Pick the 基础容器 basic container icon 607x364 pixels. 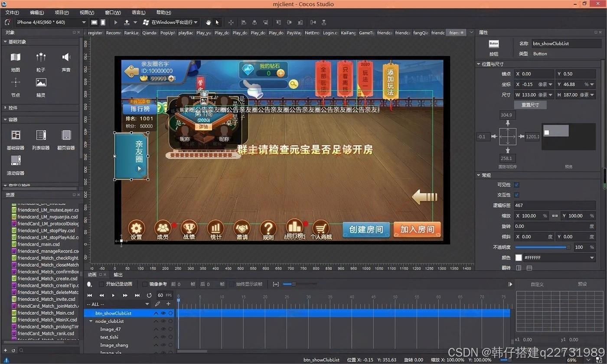(16, 135)
